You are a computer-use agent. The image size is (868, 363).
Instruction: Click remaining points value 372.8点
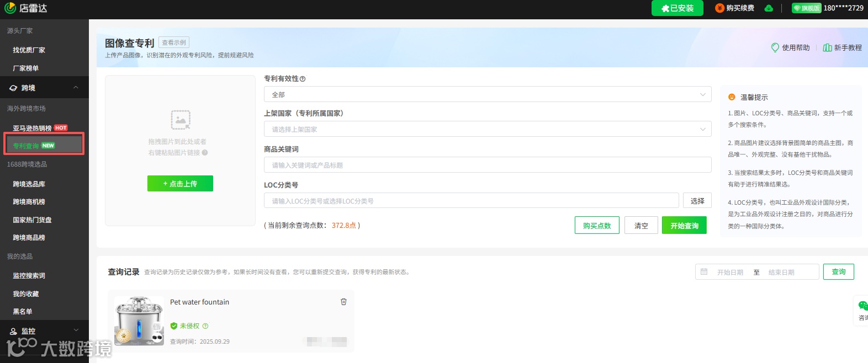tap(343, 226)
